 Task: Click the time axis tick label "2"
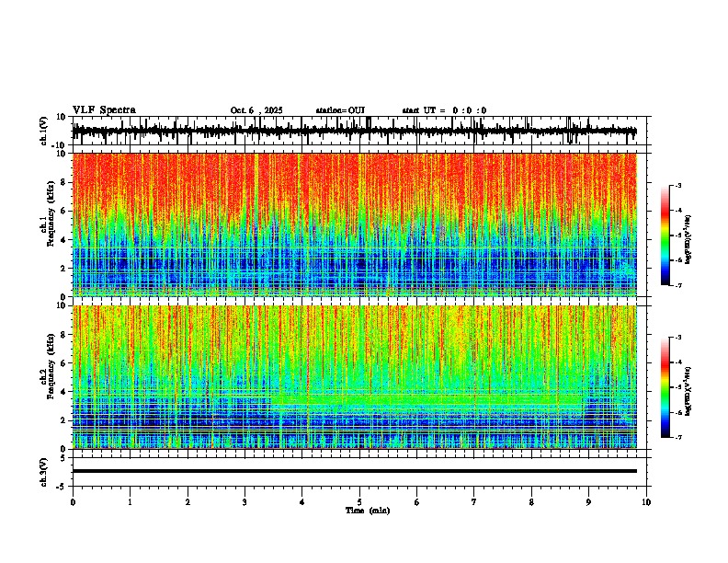coord(188,502)
